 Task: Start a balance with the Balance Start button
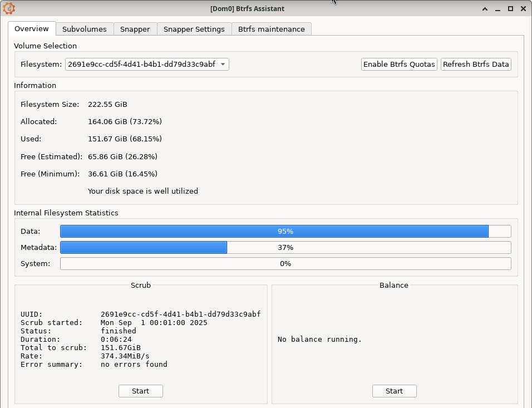point(394,391)
